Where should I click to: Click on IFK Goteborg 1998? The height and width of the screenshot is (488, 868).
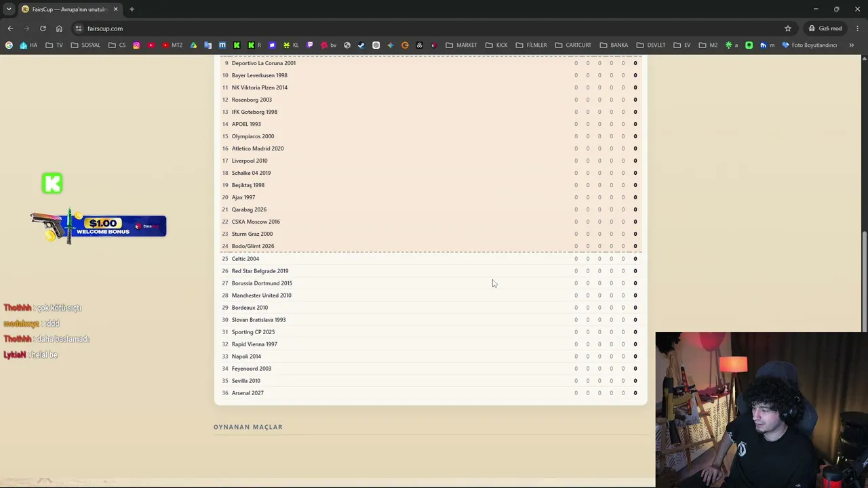(254, 112)
